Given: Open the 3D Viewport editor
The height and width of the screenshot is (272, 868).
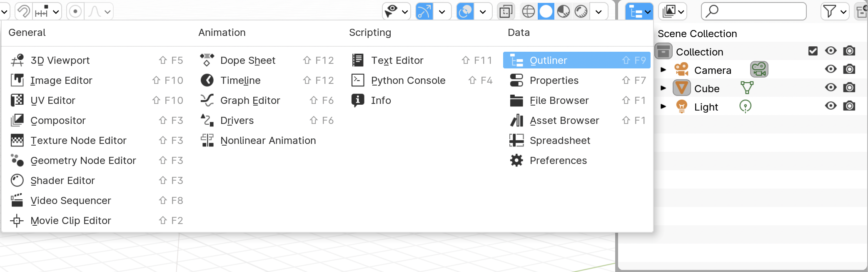Looking at the screenshot, I should tap(97, 60).
